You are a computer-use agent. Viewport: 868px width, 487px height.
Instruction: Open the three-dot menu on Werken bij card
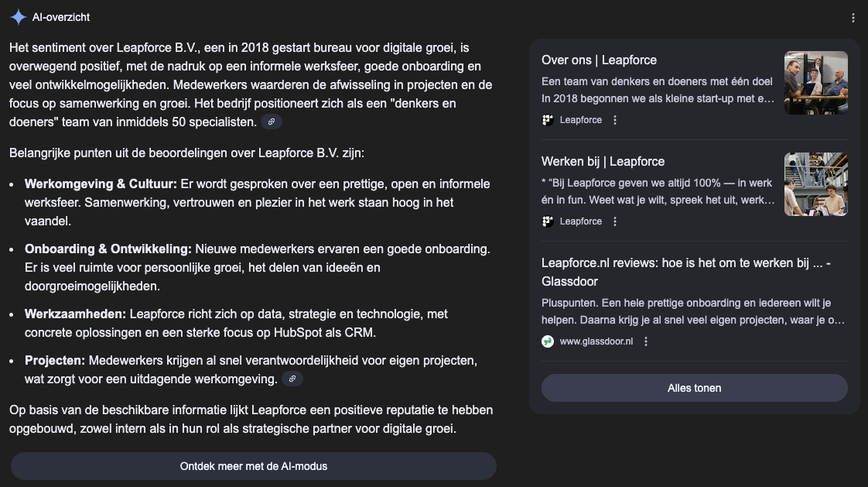pyautogui.click(x=615, y=221)
